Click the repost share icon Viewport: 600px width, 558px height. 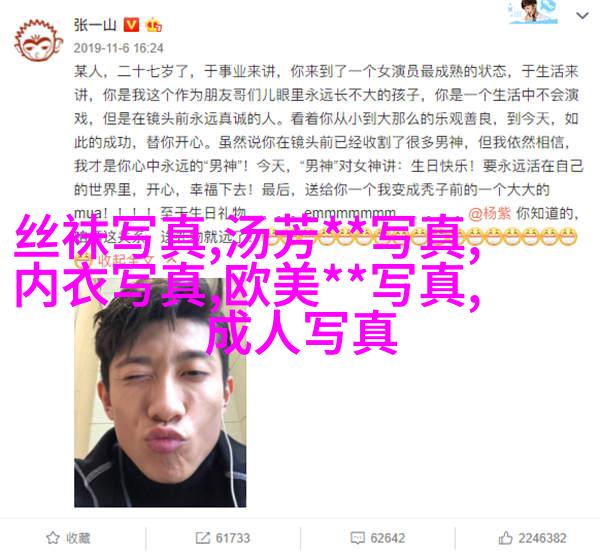tap(202, 538)
